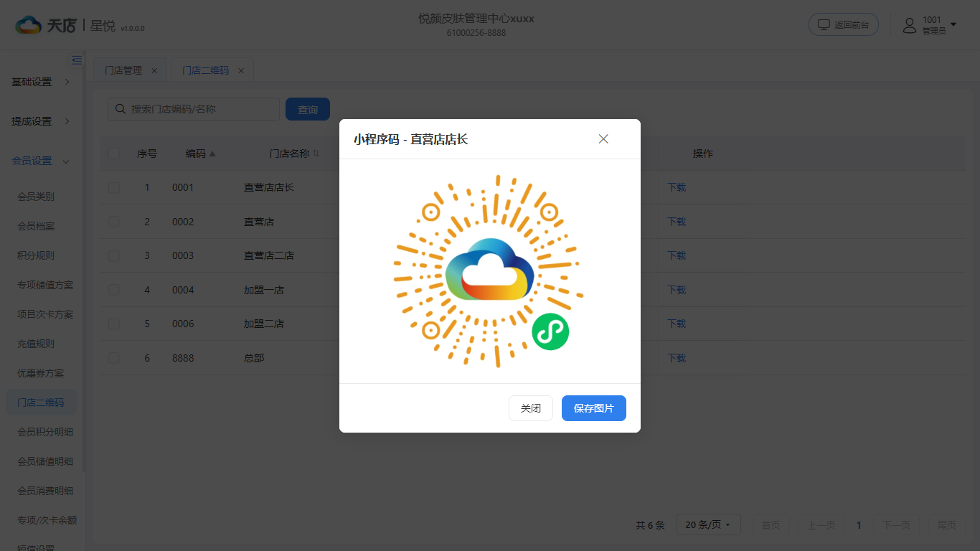980x551 pixels.
Task: Click the monitor icon in 返回前台
Action: (824, 24)
